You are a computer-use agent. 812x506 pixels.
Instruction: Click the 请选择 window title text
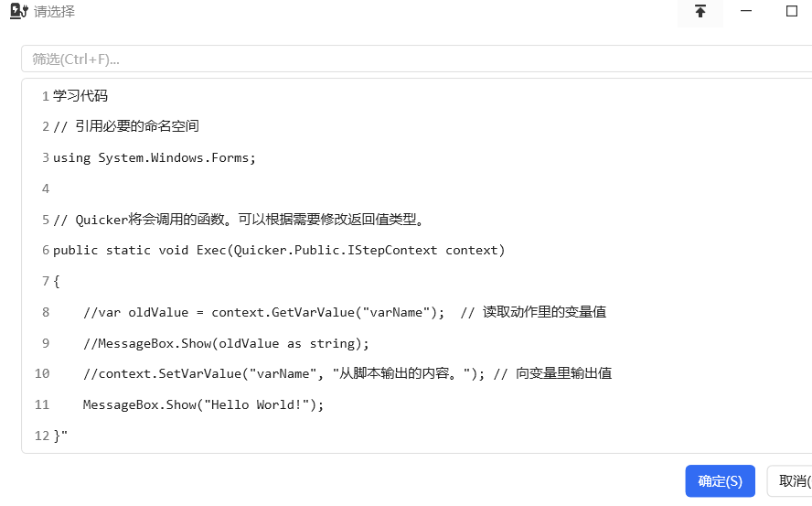pos(54,11)
